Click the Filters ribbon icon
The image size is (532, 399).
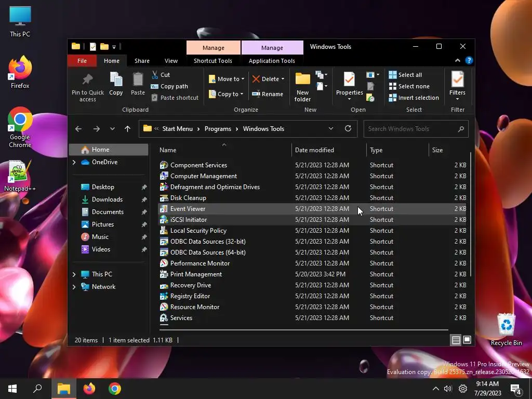tap(457, 79)
